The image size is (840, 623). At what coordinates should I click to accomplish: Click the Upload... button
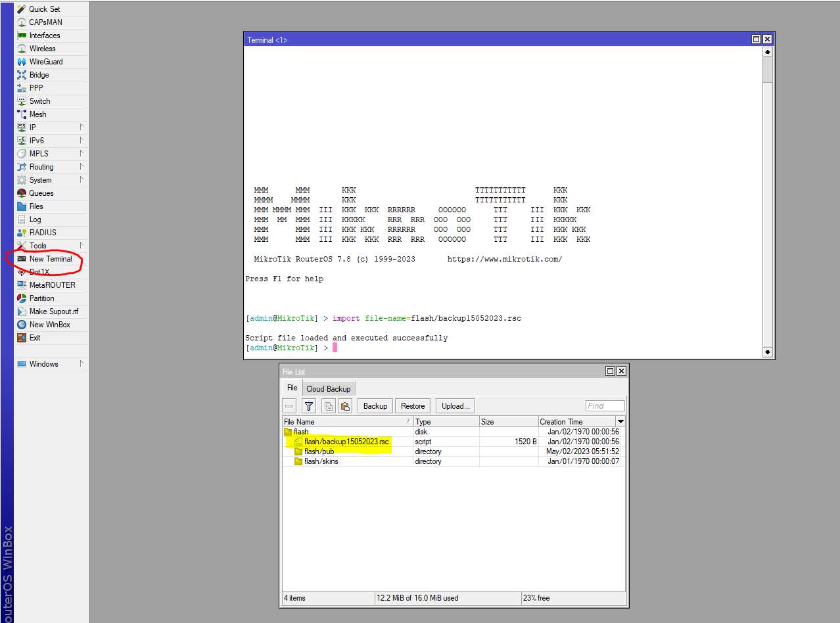tap(455, 406)
